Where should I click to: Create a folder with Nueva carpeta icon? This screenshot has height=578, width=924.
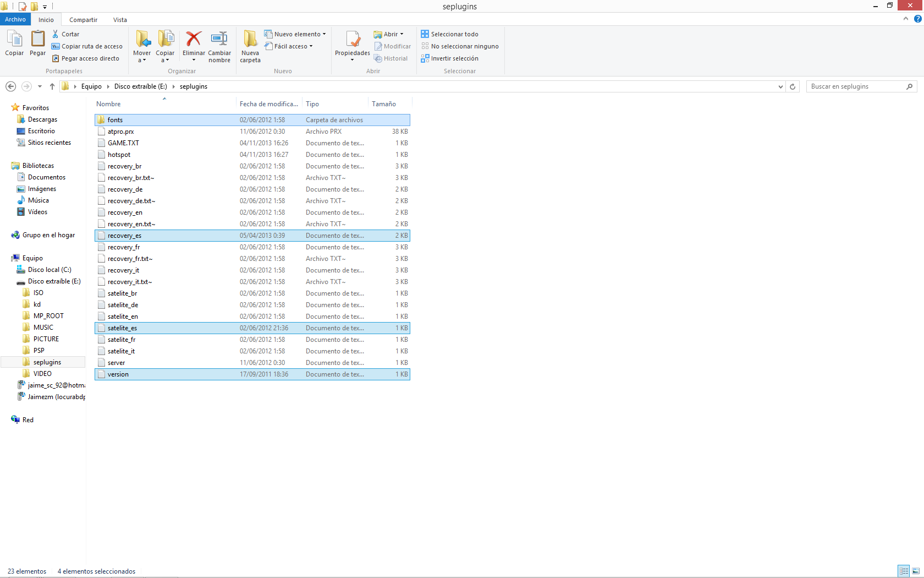pyautogui.click(x=250, y=39)
